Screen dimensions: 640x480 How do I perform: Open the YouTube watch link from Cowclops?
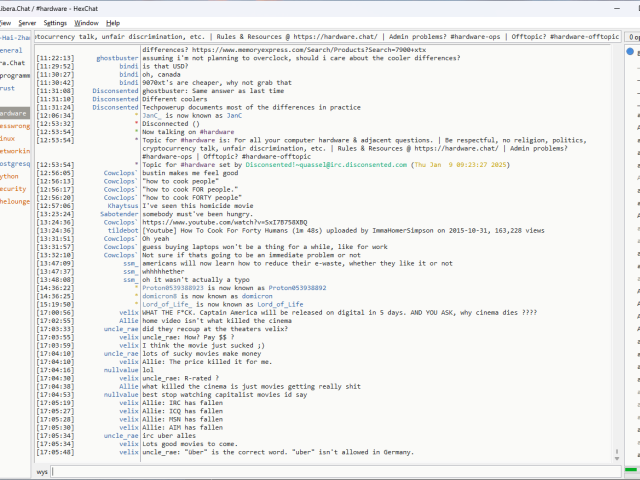(x=224, y=221)
